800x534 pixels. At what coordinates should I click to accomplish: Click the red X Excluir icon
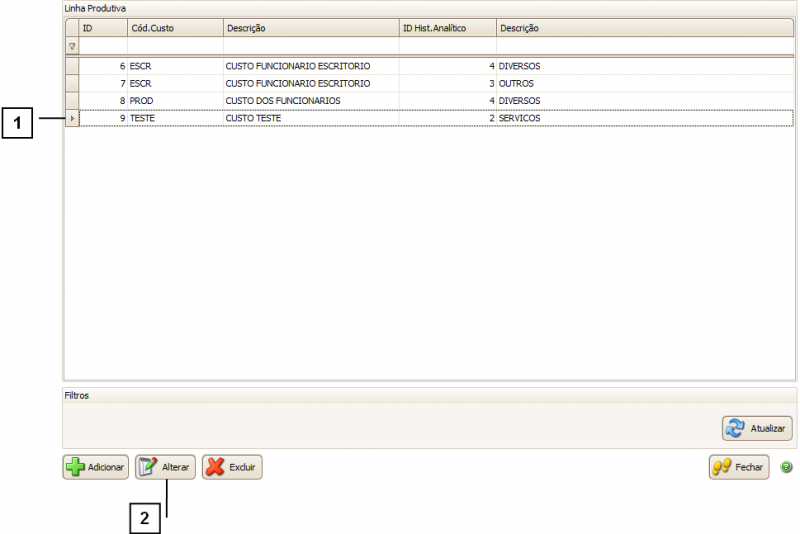tap(215, 468)
